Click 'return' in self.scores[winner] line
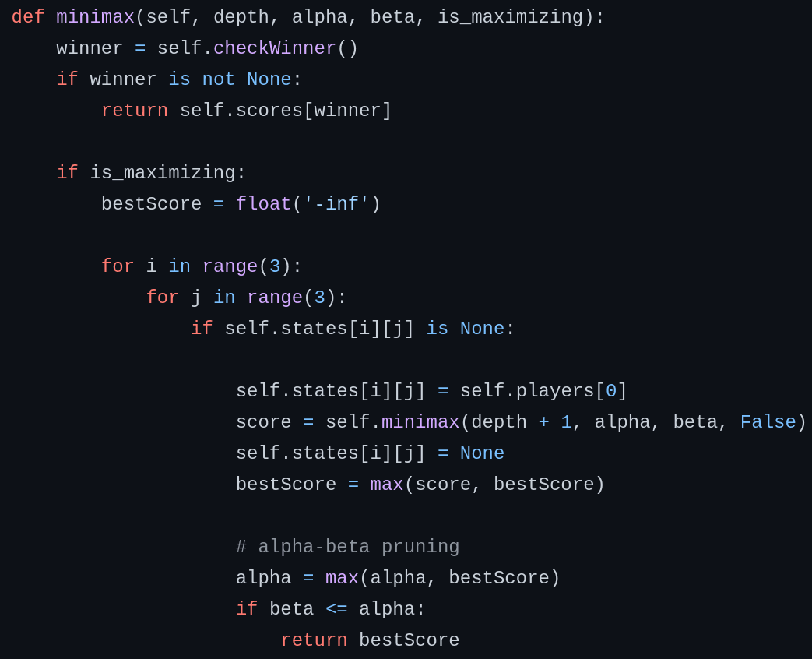Image resolution: width=812 pixels, height=659 pixels. (135, 111)
